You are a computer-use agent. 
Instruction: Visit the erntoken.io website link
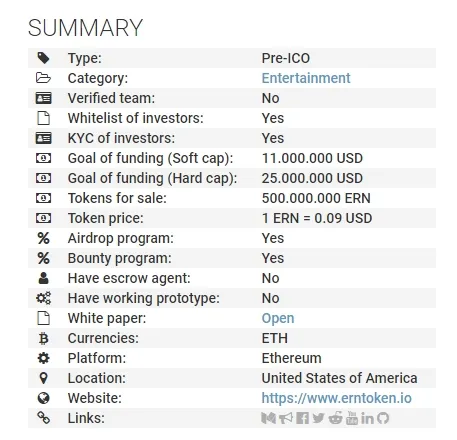337,398
